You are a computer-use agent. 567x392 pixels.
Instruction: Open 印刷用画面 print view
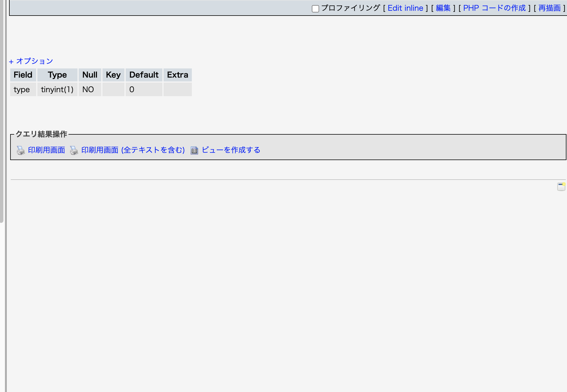pos(46,150)
